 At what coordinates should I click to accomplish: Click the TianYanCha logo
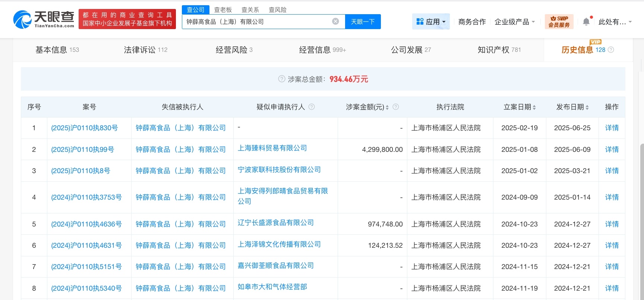pyautogui.click(x=44, y=19)
